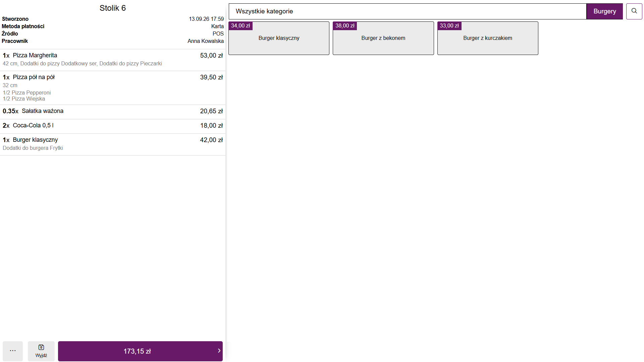Click the source value POS

(x=218, y=34)
